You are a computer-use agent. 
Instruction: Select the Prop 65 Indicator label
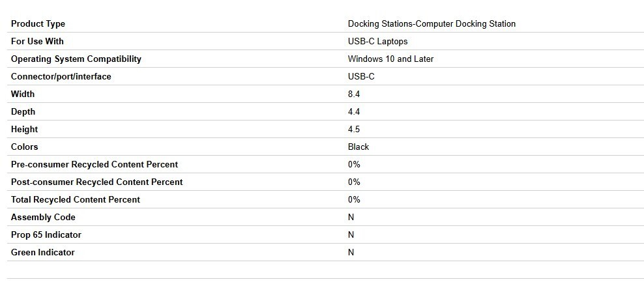46,235
